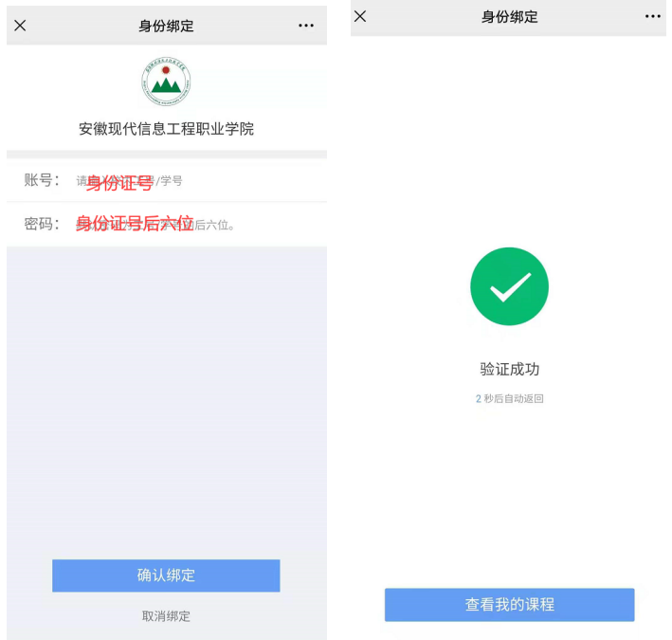This screenshot has height=640, width=672.
Task: Close the right 验证成功 page with X
Action: pyautogui.click(x=360, y=16)
